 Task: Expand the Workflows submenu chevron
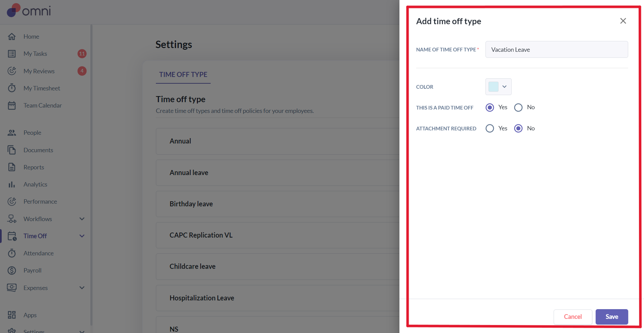point(82,219)
